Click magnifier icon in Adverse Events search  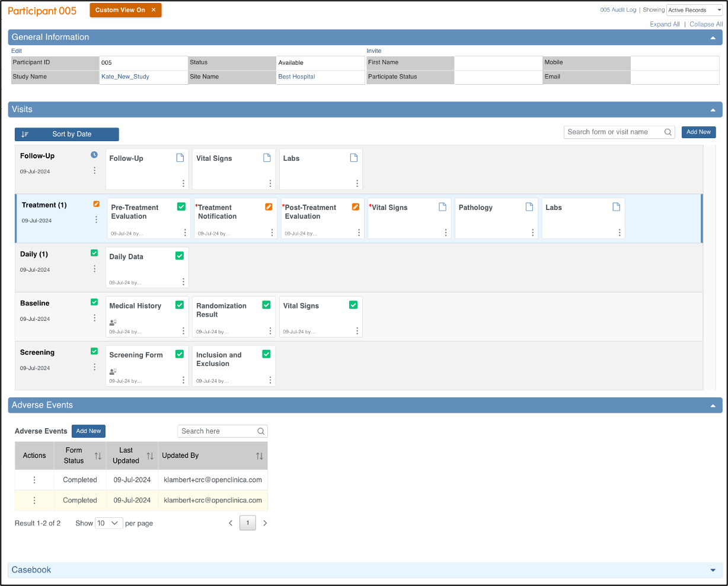tap(261, 431)
